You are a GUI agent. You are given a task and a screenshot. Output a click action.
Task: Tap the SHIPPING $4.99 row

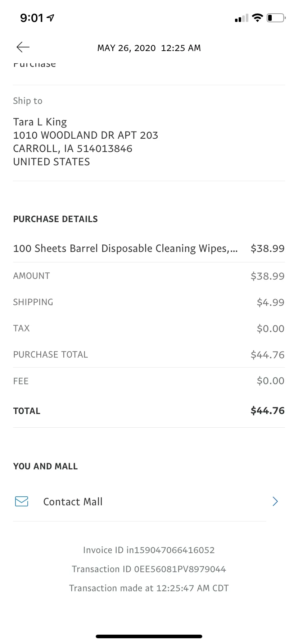point(149,302)
